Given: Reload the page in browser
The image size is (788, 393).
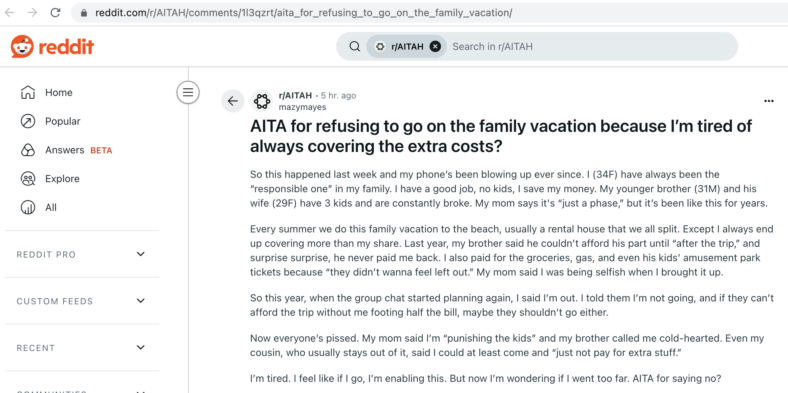Looking at the screenshot, I should 55,13.
